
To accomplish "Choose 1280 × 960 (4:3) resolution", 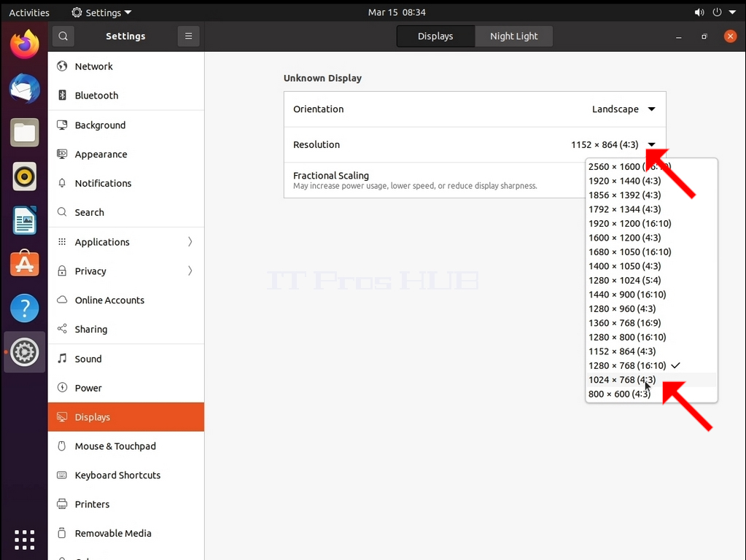I will tap(651, 308).
